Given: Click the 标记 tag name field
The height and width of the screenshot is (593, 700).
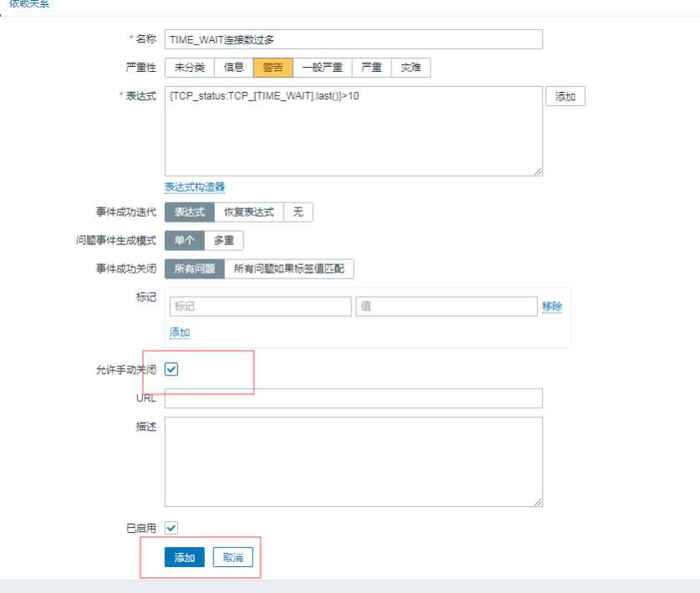Looking at the screenshot, I should pos(260,307).
